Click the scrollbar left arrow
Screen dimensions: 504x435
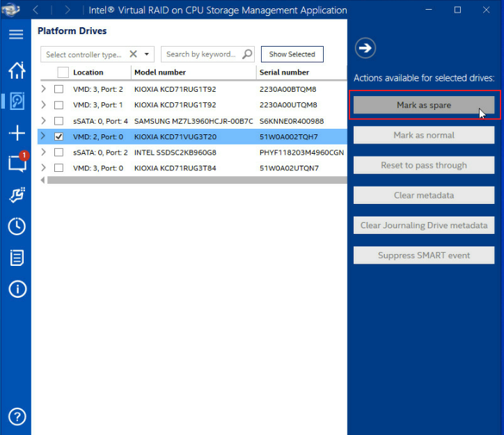[x=42, y=180]
